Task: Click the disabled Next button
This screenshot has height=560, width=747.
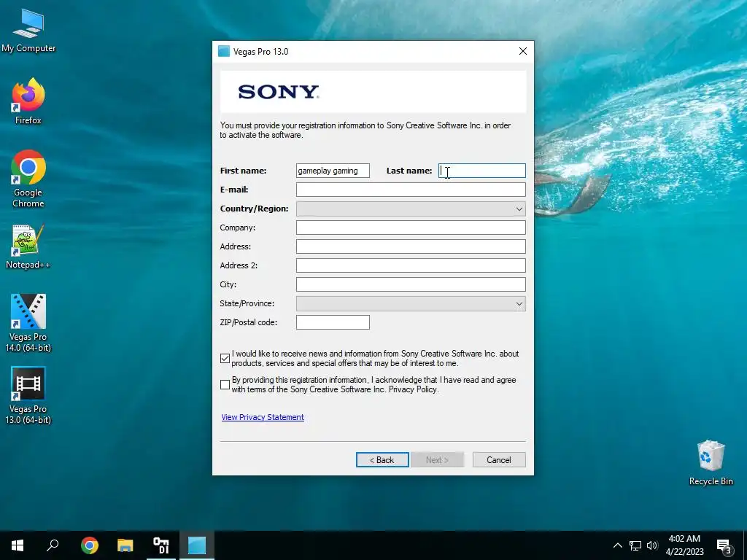Action: [x=437, y=460]
